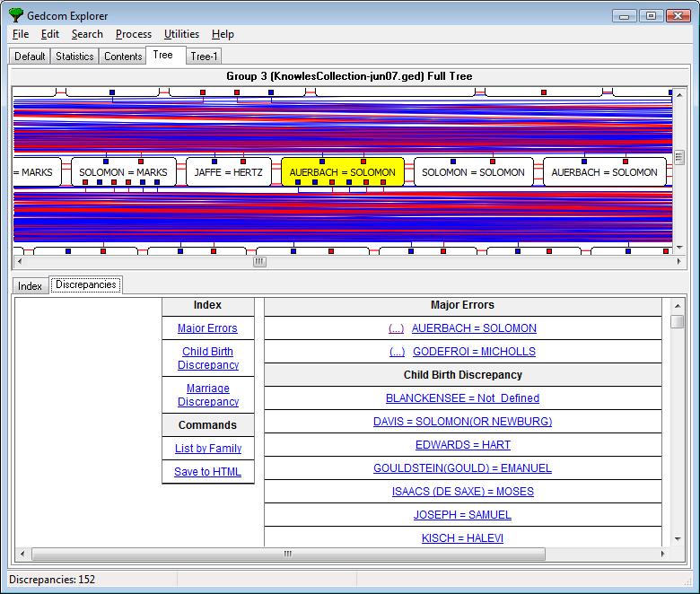Image resolution: width=700 pixels, height=594 pixels.
Task: Click the red wife marker in SOLOMON = SOLOMON box
Action: pyautogui.click(x=493, y=162)
